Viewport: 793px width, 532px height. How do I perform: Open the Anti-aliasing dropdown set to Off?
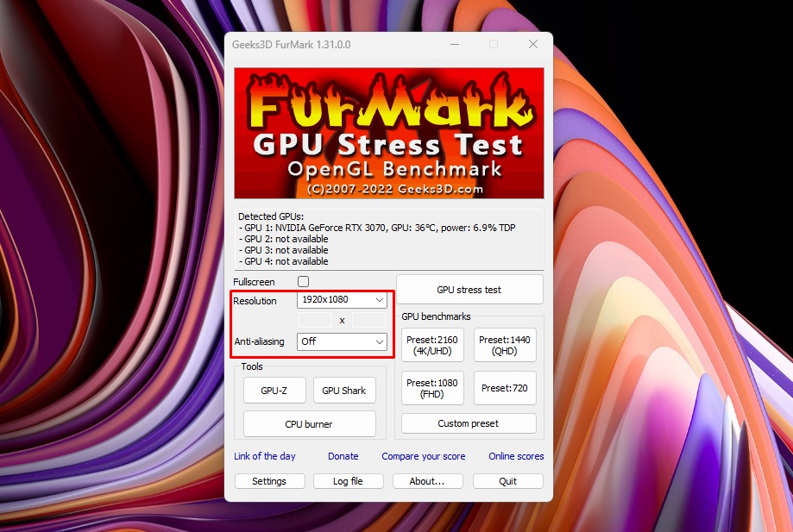[x=342, y=341]
